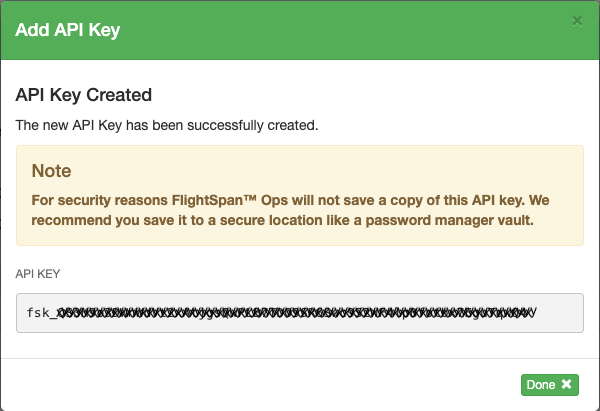Click the fsk_ prefix of the key
600x411 pixels.
(x=42, y=313)
